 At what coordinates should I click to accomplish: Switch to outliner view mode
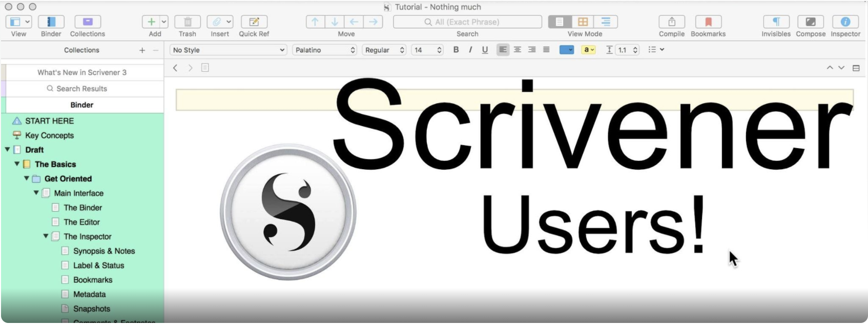tap(606, 22)
